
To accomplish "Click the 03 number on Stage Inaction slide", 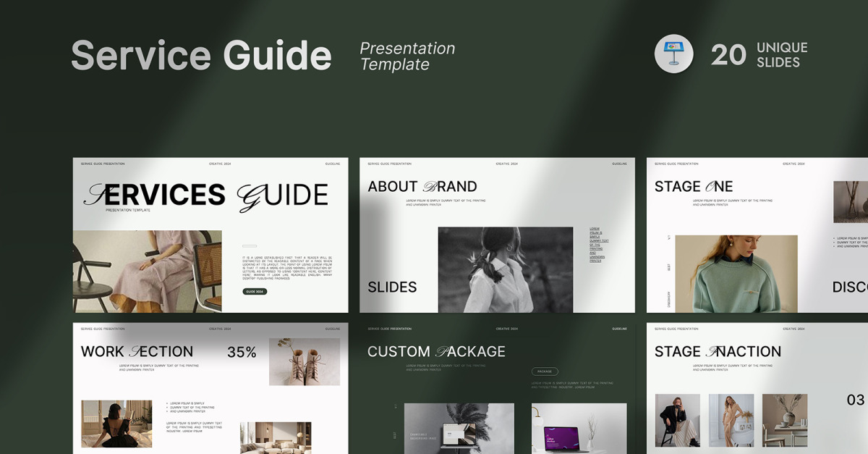I will click(x=855, y=400).
